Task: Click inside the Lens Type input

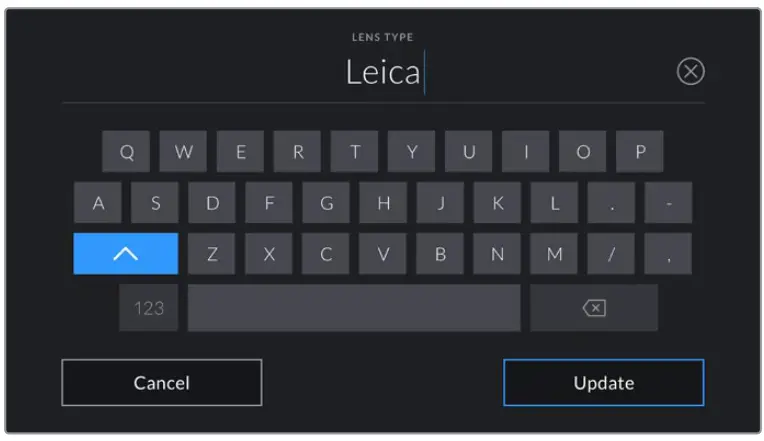Action: point(383,73)
